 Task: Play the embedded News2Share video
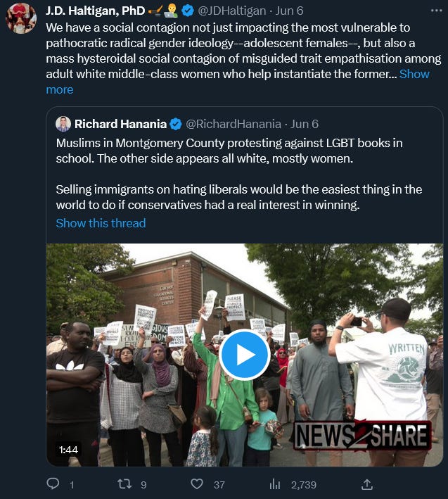tap(245, 355)
